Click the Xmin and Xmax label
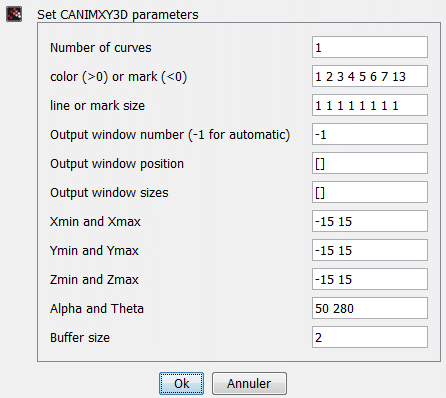This screenshot has height=398, width=446. [95, 222]
